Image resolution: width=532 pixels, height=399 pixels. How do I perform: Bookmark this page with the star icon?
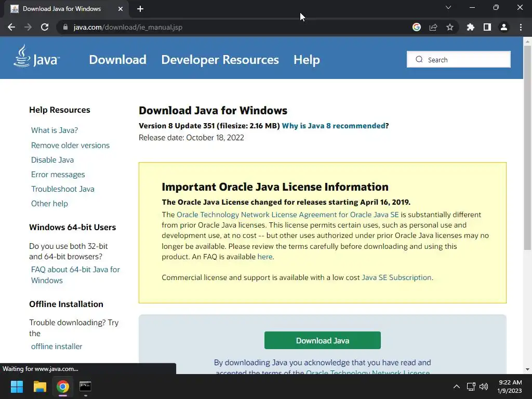[x=450, y=27]
